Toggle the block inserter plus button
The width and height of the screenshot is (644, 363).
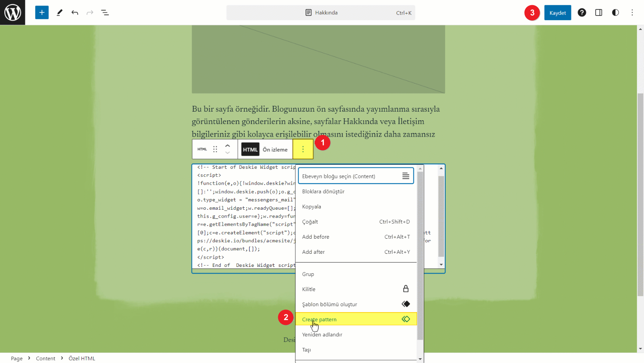(42, 12)
